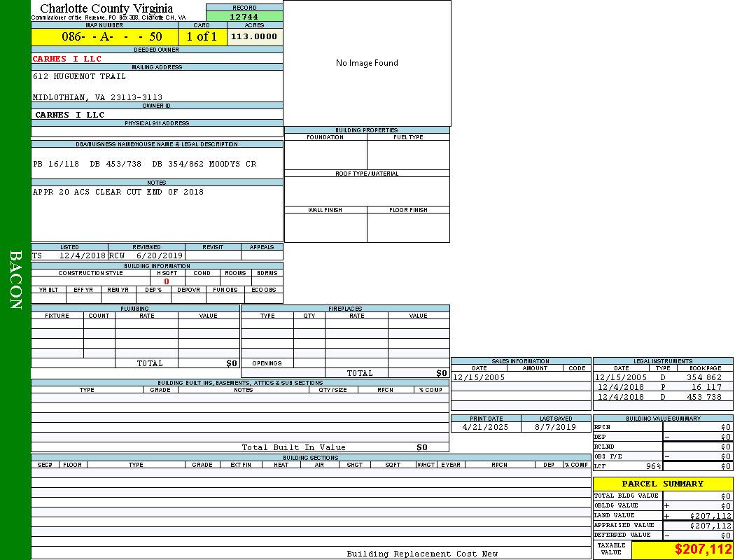Click the yellow Parcel Summary header
The width and height of the screenshot is (735, 560).
tap(662, 484)
